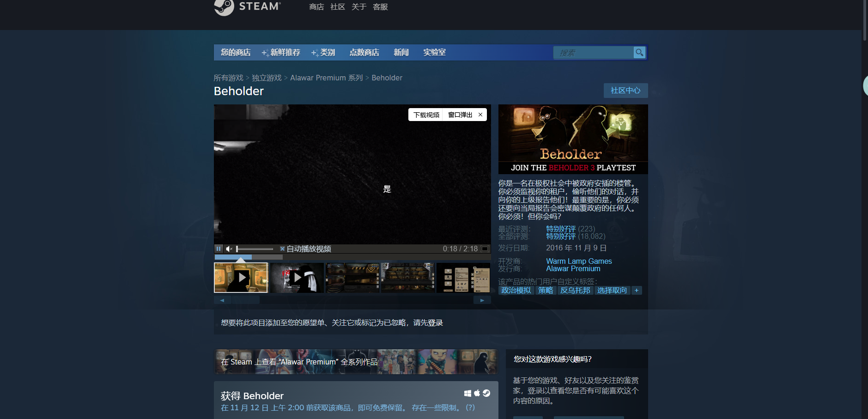Expand the 新鲜推荐 dropdown menu
Screen dimensions: 868x419
281,53
